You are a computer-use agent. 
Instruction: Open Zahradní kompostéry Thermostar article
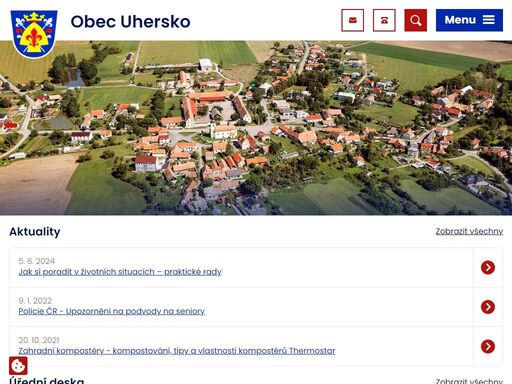click(x=177, y=351)
